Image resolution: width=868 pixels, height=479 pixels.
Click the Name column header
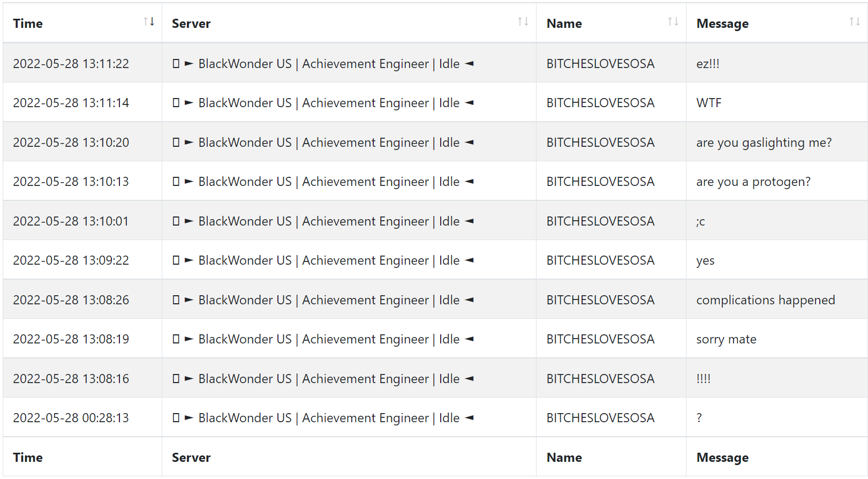coord(611,23)
